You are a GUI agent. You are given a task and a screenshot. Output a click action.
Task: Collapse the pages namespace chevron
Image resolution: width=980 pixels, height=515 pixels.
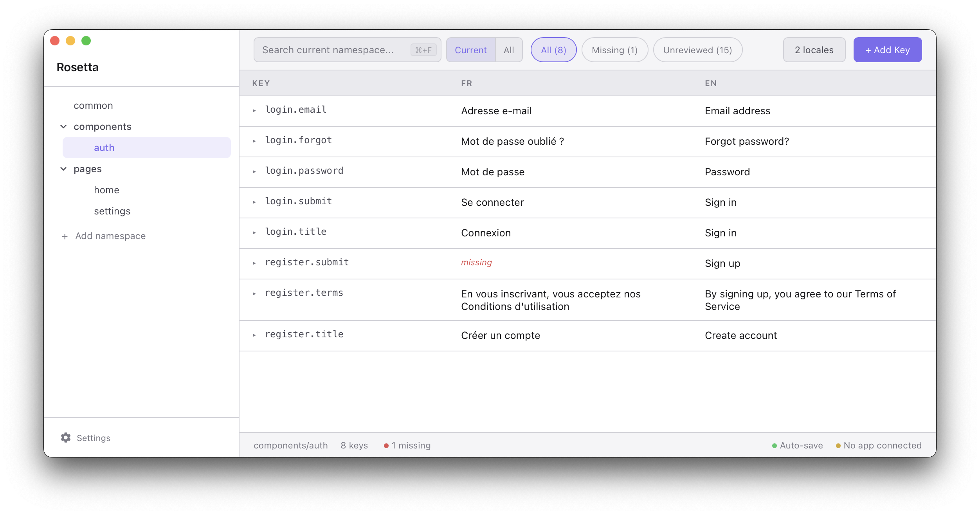63,169
